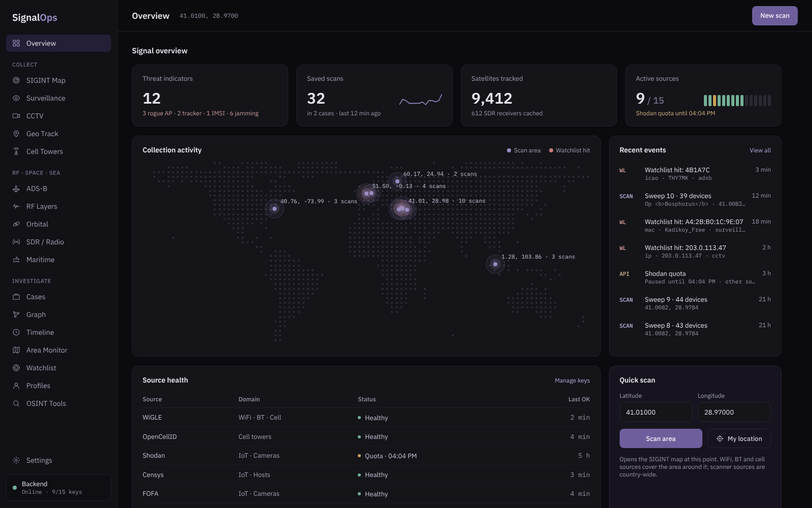The width and height of the screenshot is (812, 508).
Task: Select the Shodan source row
Action: pos(366,456)
